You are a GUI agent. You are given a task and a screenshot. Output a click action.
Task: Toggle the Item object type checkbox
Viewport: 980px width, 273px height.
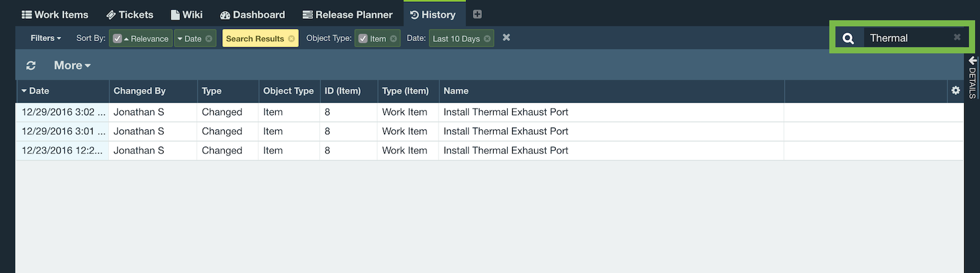click(x=363, y=39)
